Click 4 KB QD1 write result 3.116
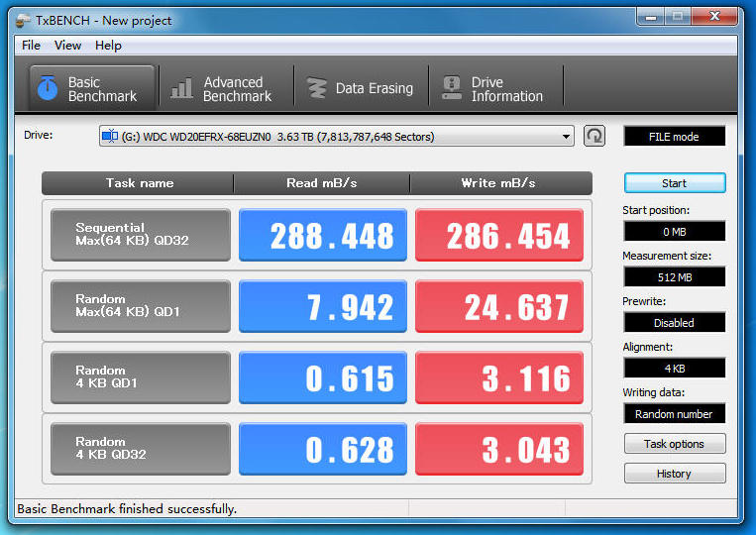This screenshot has height=535, width=756. (499, 377)
